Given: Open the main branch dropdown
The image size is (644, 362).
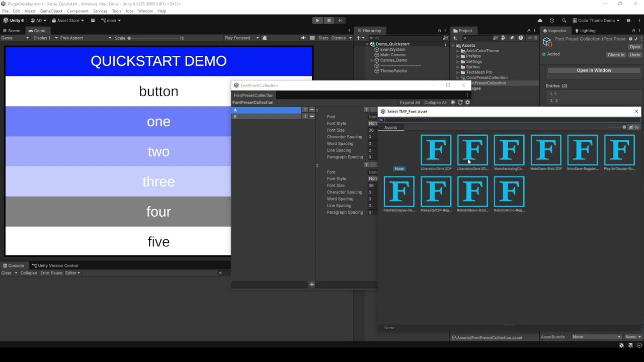Looking at the screenshot, I should 111,21.
